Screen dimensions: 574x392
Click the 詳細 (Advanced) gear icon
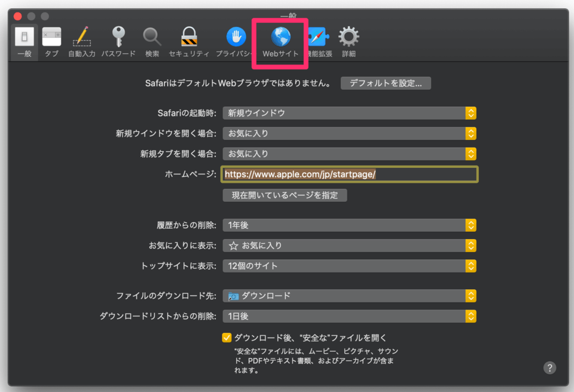349,38
